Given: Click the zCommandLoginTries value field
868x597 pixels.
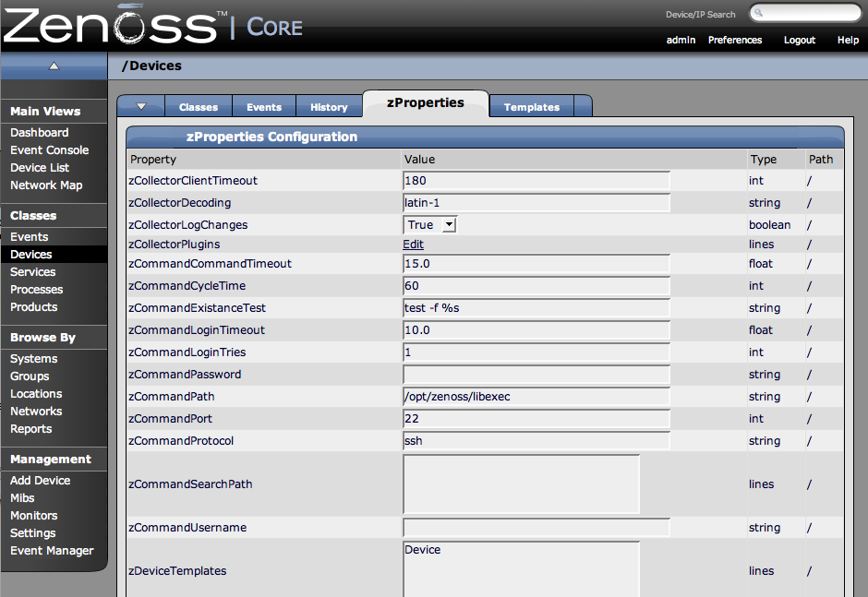Looking at the screenshot, I should 536,352.
